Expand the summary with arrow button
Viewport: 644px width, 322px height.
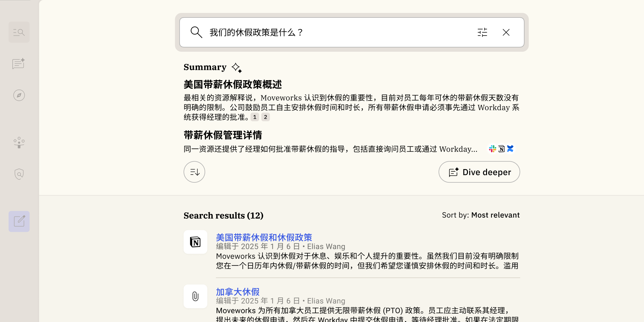[194, 172]
